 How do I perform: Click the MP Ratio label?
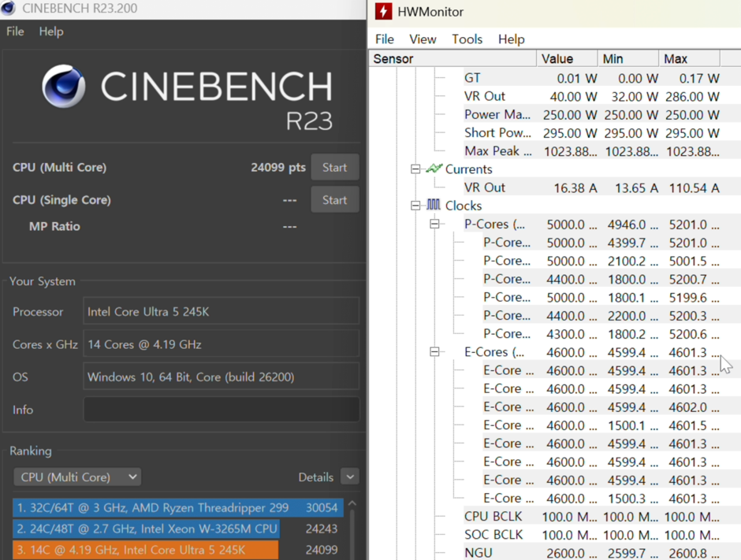click(x=54, y=226)
